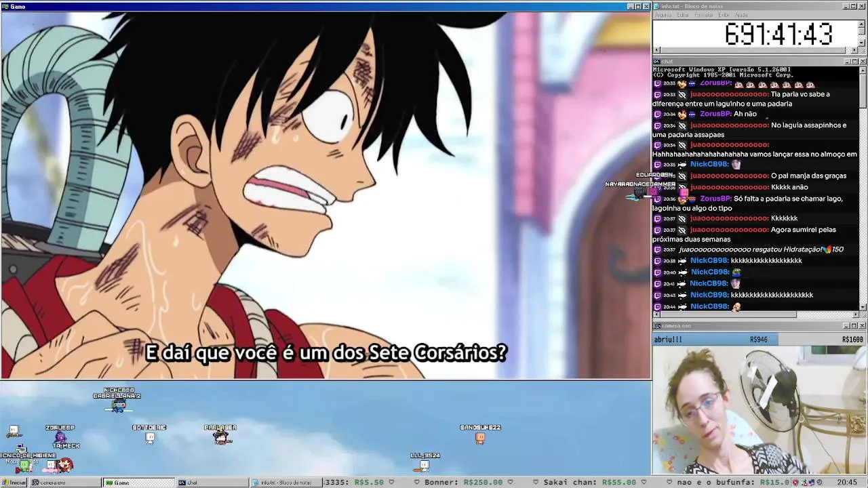Click the emote in NickCB98's 20:41 message
Image resolution: width=868 pixels, height=488 pixels.
[x=736, y=283]
